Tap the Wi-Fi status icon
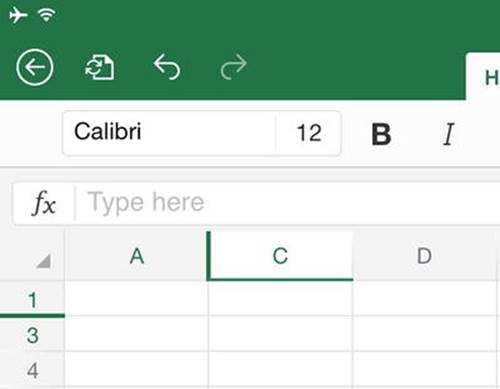The image size is (500, 389). click(x=47, y=15)
